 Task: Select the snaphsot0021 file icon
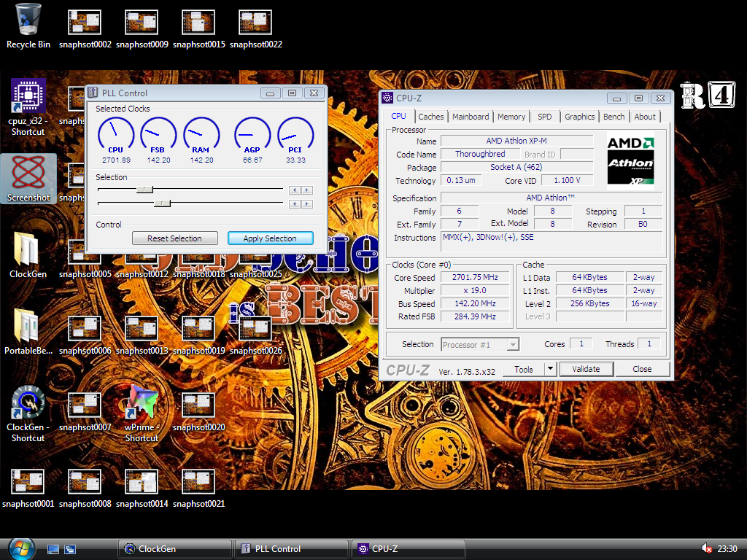click(x=198, y=488)
